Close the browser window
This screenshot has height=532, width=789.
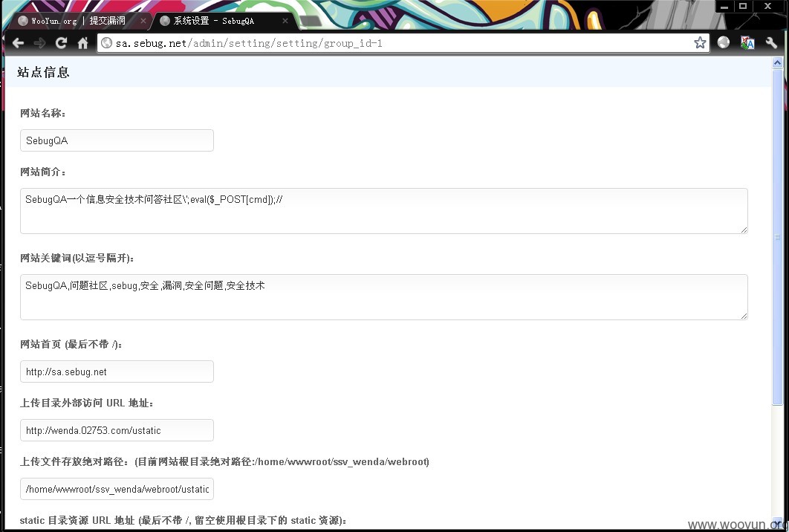point(768,7)
